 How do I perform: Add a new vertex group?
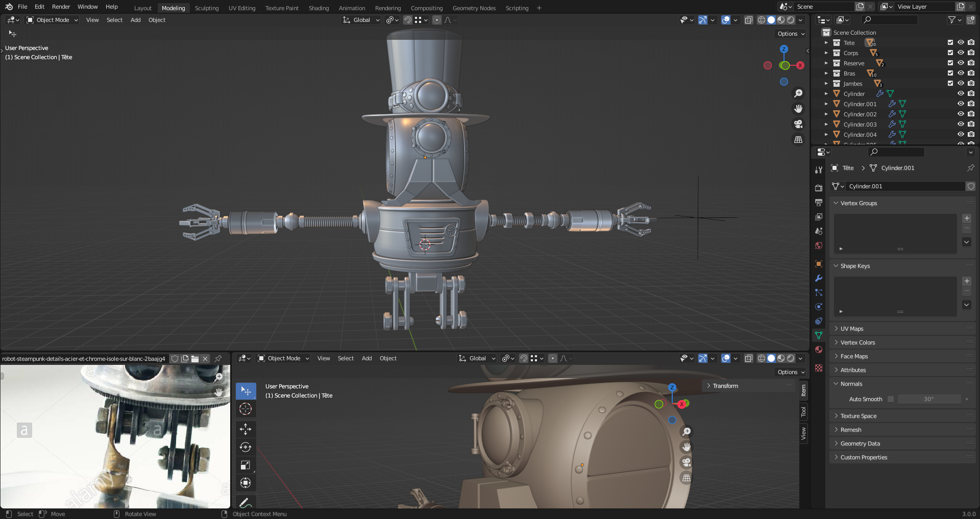click(967, 218)
